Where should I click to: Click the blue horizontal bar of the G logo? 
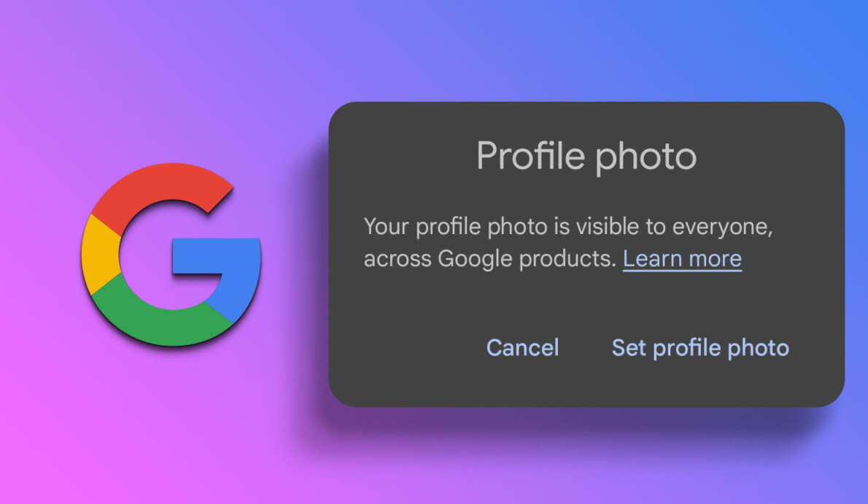[216, 256]
